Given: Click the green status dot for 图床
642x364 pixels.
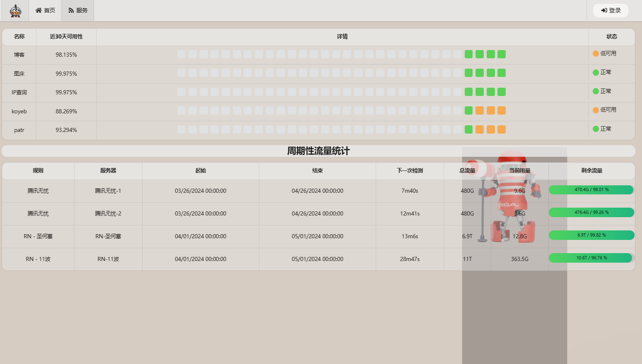Looking at the screenshot, I should pos(596,72).
